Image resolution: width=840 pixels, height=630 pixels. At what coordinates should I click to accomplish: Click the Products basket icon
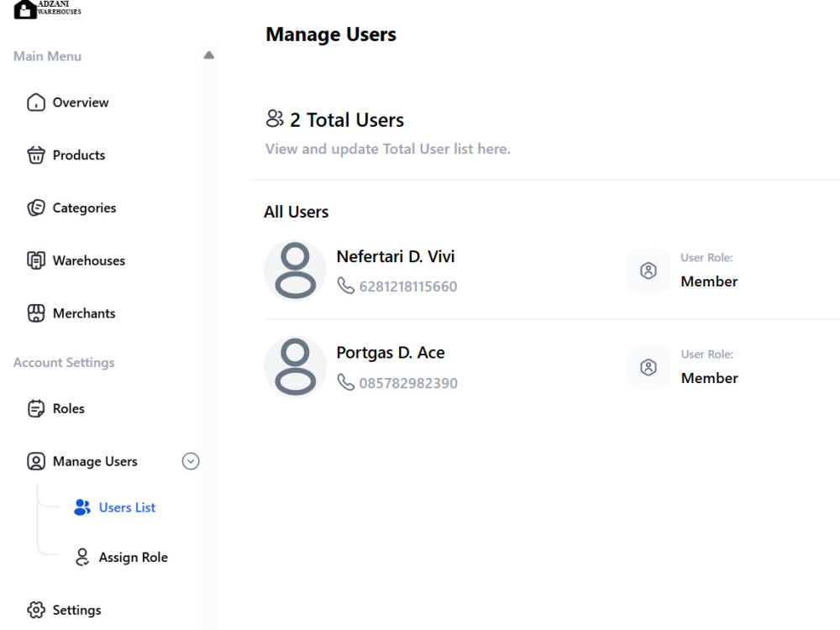tap(36, 155)
